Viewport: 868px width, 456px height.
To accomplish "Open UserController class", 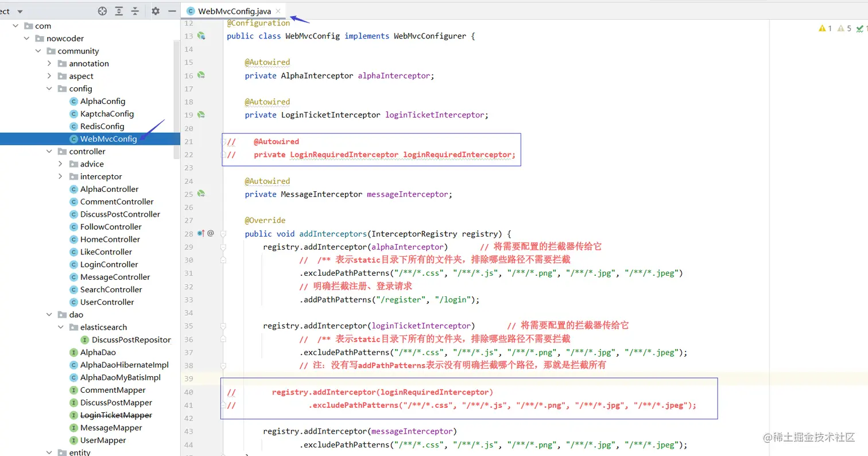I will click(x=107, y=303).
